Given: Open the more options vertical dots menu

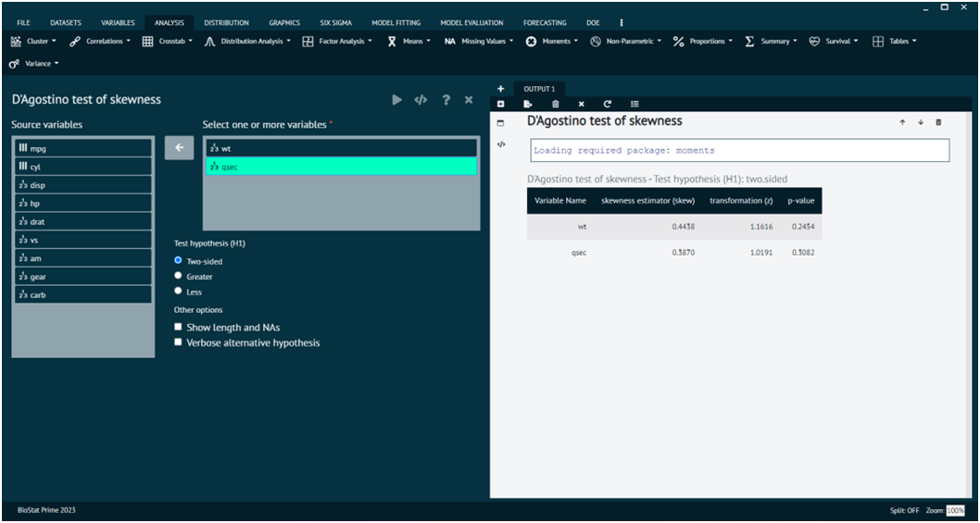Looking at the screenshot, I should [622, 22].
